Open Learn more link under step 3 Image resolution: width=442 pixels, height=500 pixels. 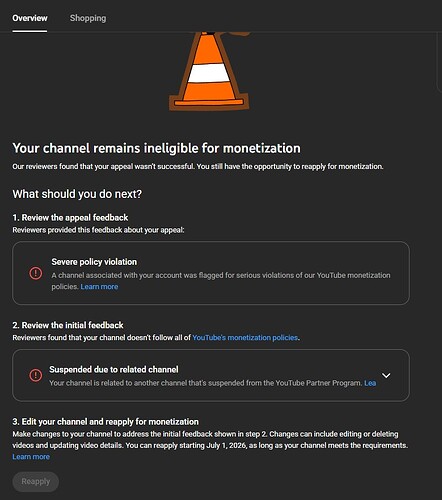tap(31, 457)
